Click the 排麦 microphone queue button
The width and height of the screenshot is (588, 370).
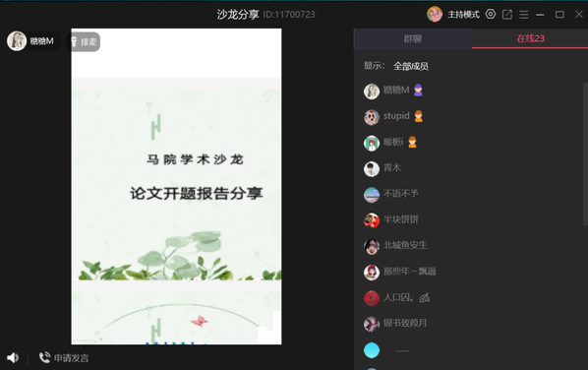click(x=84, y=41)
